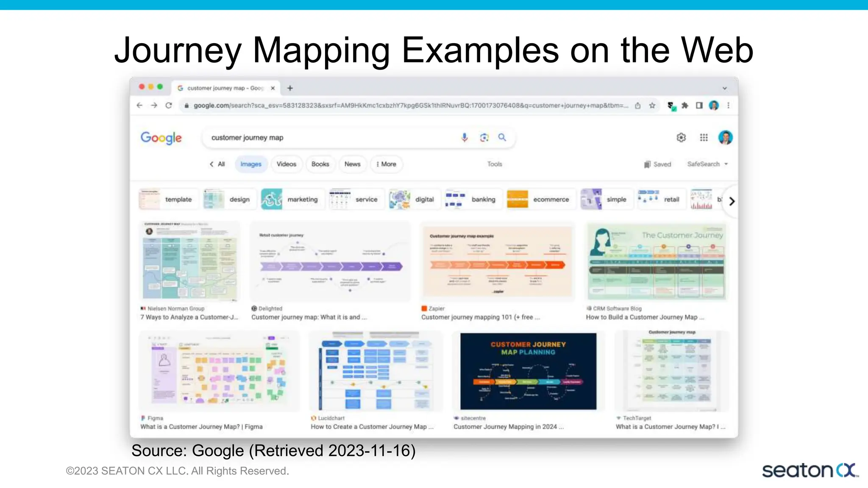Open the Zapier journey map image
The height and width of the screenshot is (488, 868).
(x=497, y=261)
